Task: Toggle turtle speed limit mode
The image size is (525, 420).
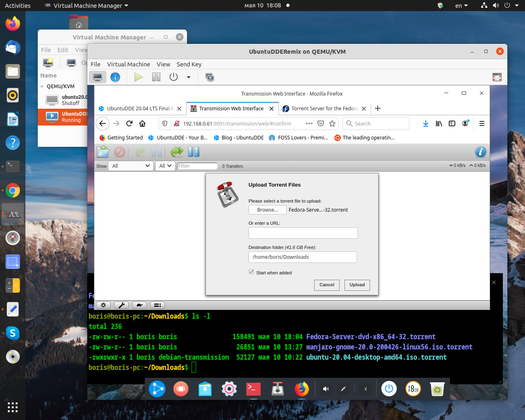Action: pyautogui.click(x=139, y=305)
